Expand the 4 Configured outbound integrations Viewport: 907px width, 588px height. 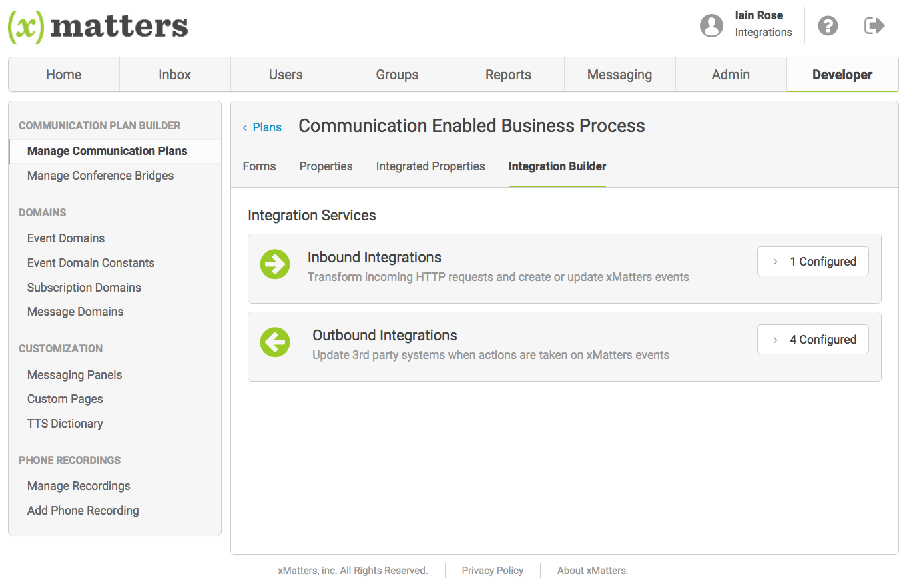click(x=813, y=340)
